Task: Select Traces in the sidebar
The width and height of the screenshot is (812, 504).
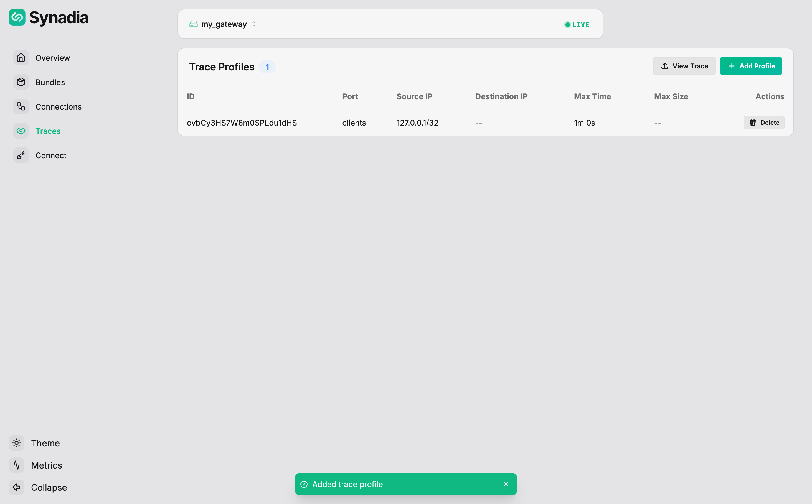Action: [x=48, y=131]
